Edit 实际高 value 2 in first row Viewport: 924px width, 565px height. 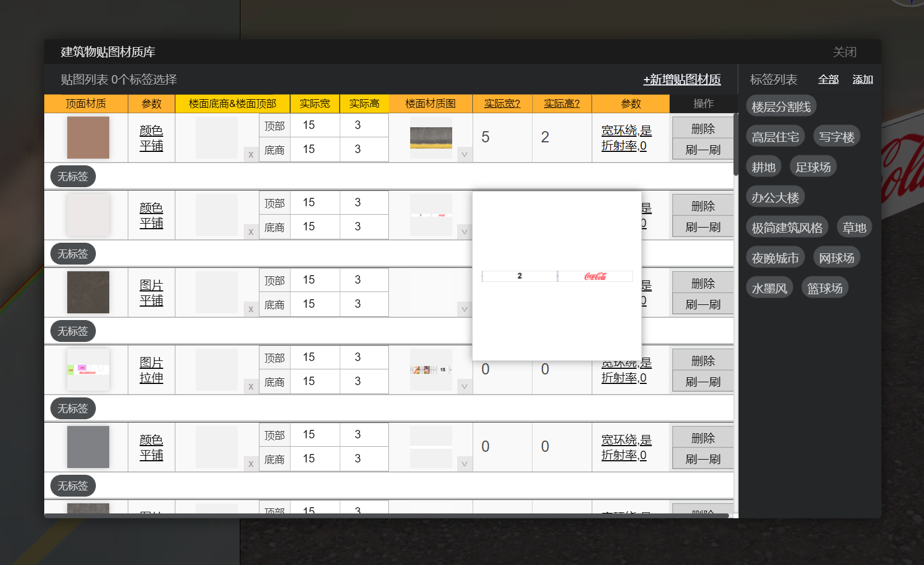(x=561, y=137)
